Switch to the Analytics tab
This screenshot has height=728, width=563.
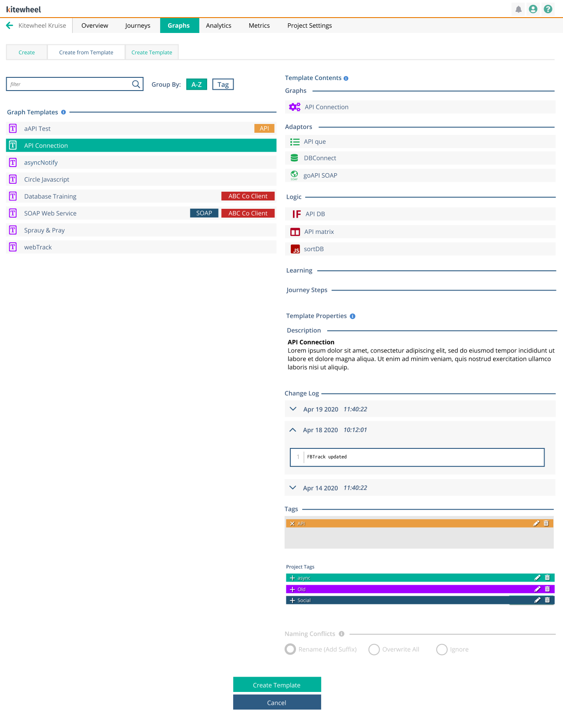pos(219,25)
